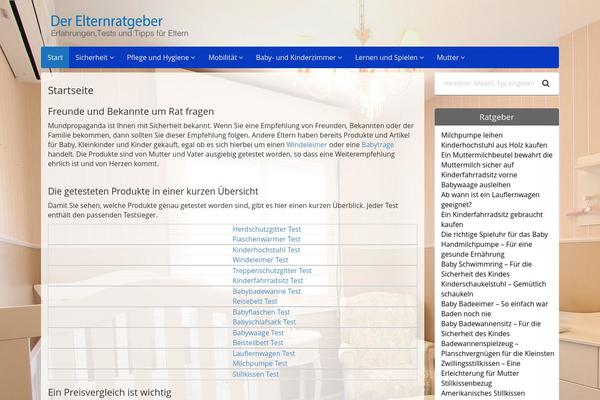Screen dimensions: 600x400
Task: Click the Der Elternratgeber site title
Action: coord(106,21)
